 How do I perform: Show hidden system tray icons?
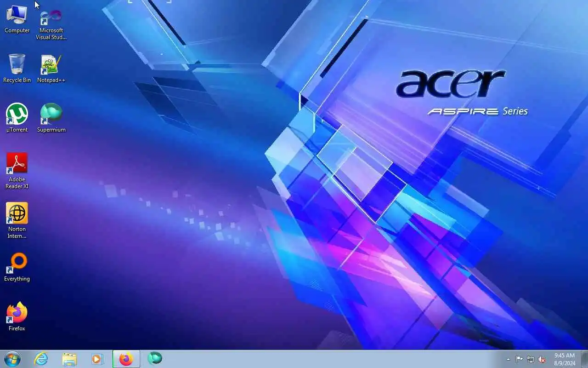click(x=508, y=359)
